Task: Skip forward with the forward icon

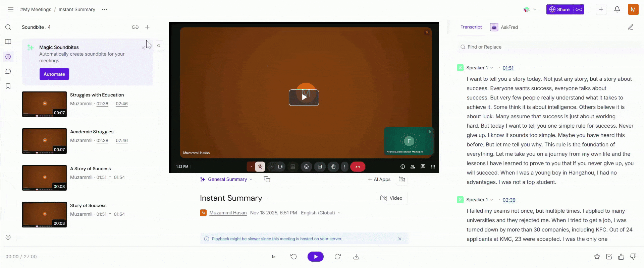Action: (x=338, y=257)
